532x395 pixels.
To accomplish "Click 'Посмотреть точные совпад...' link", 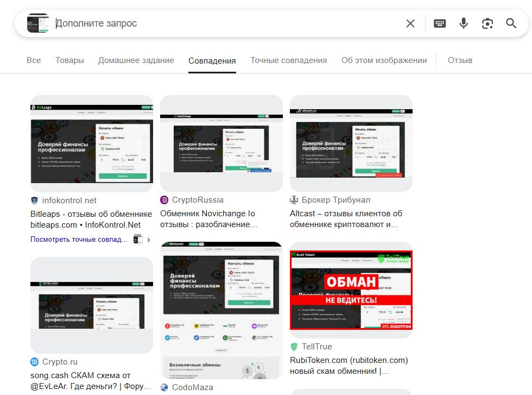I will (x=79, y=239).
